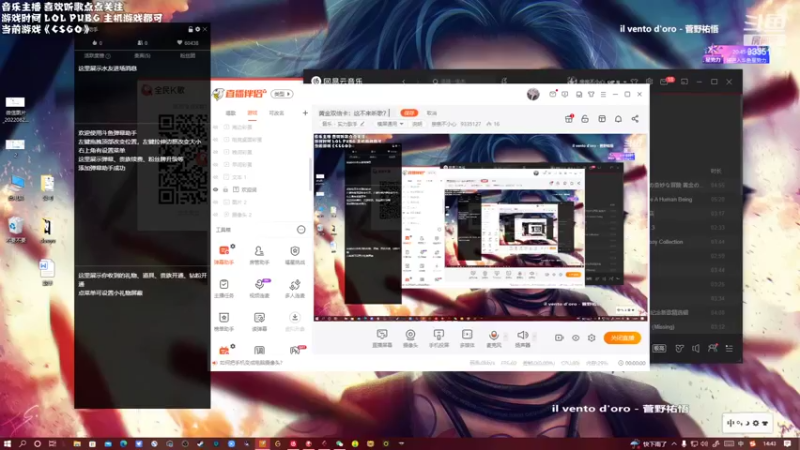Viewport: 800px width, 450px height.
Task: Add a new scene with the plus icon
Action: pyautogui.click(x=305, y=113)
